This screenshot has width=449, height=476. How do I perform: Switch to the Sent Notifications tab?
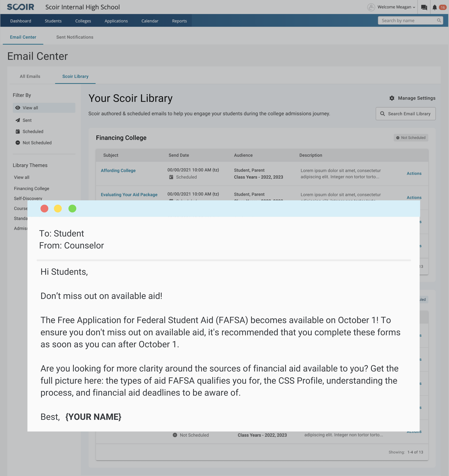75,37
